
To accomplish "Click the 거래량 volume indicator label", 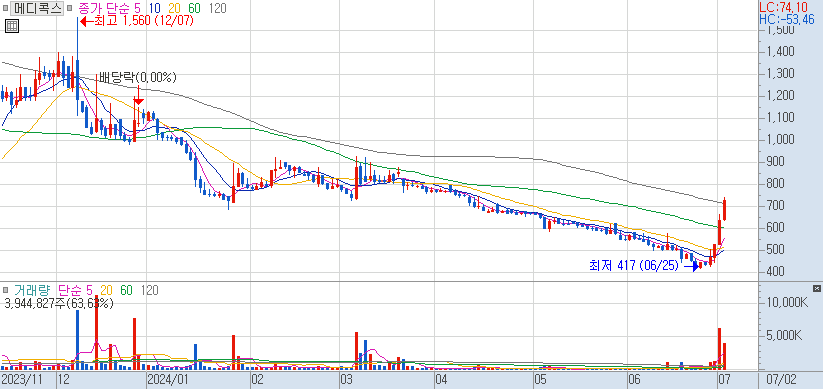I will [34, 290].
